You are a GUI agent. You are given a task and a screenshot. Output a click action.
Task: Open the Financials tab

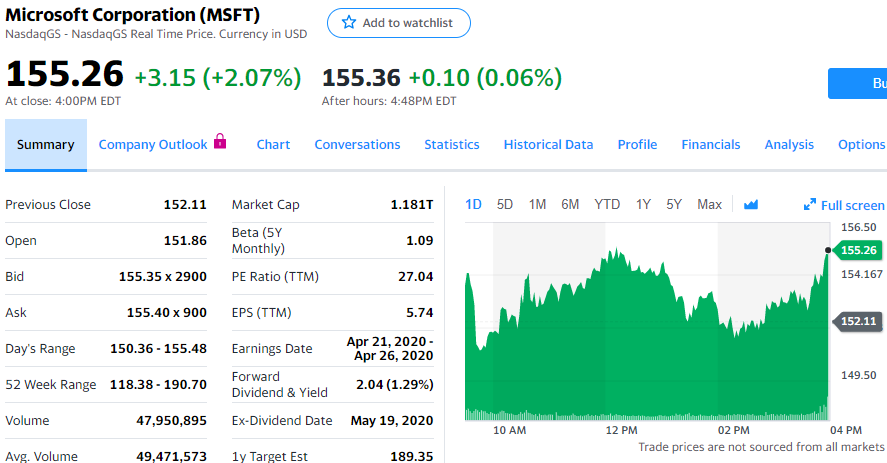(x=711, y=145)
